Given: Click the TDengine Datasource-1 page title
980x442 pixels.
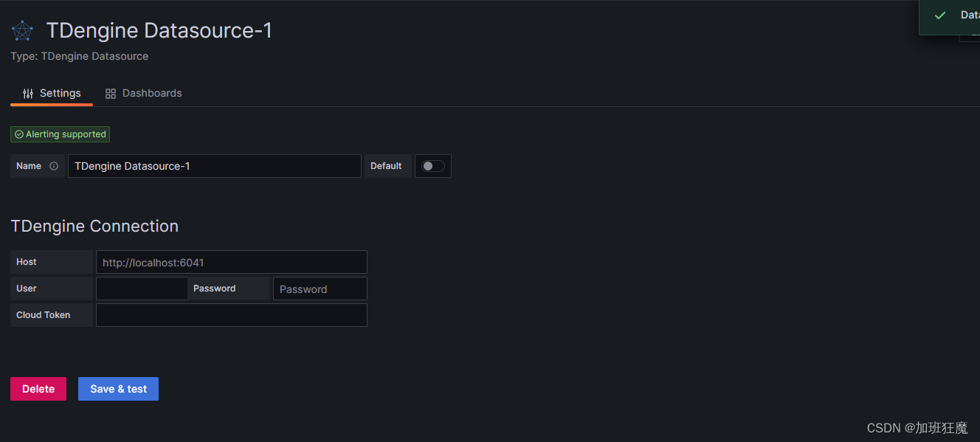Looking at the screenshot, I should point(159,30).
